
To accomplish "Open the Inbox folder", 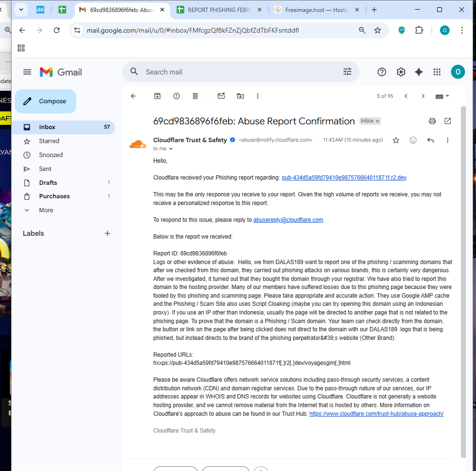I will click(63, 127).
